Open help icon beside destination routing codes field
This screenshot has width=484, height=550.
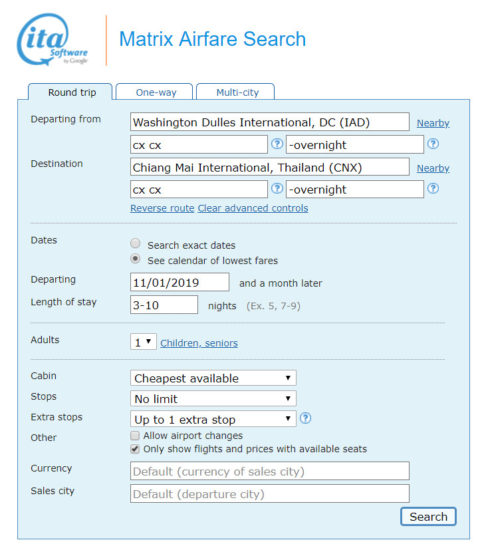(277, 188)
